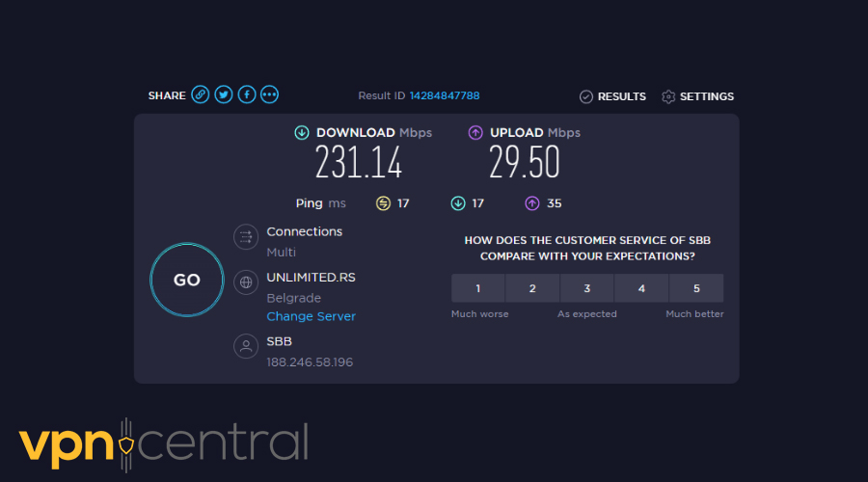Open the SETTINGS menu
The image size is (868, 482).
697,96
